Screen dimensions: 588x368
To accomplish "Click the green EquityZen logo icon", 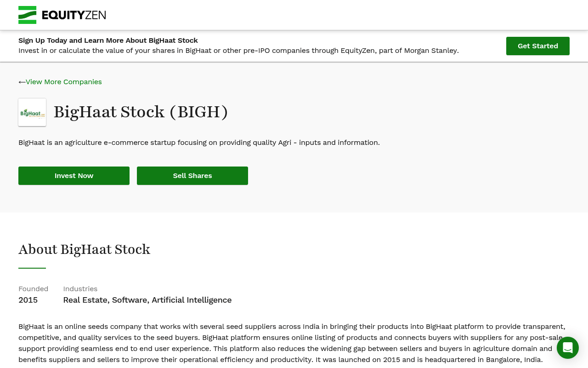I will [27, 15].
